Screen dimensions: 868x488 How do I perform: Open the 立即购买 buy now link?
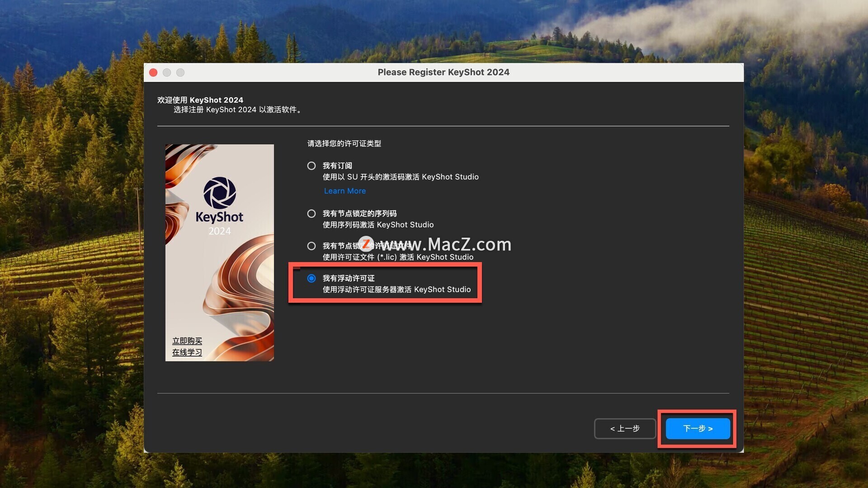coord(187,341)
